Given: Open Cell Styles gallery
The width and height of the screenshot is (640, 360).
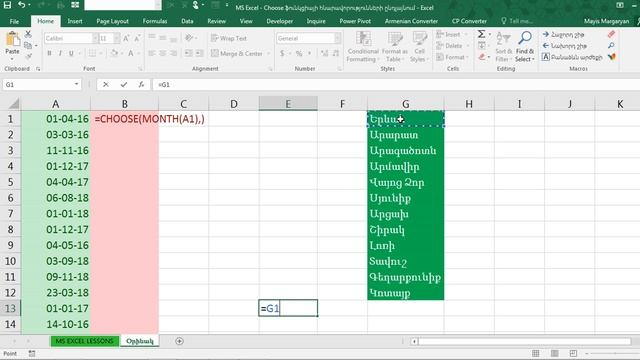Looking at the screenshot, I should (x=419, y=47).
